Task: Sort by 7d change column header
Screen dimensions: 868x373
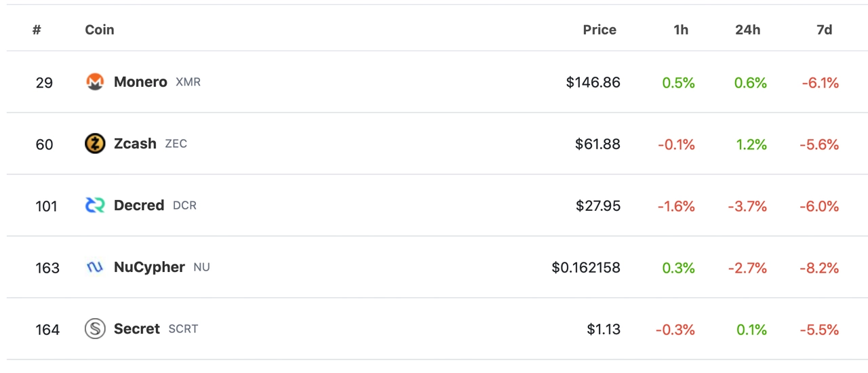Action: [x=825, y=30]
